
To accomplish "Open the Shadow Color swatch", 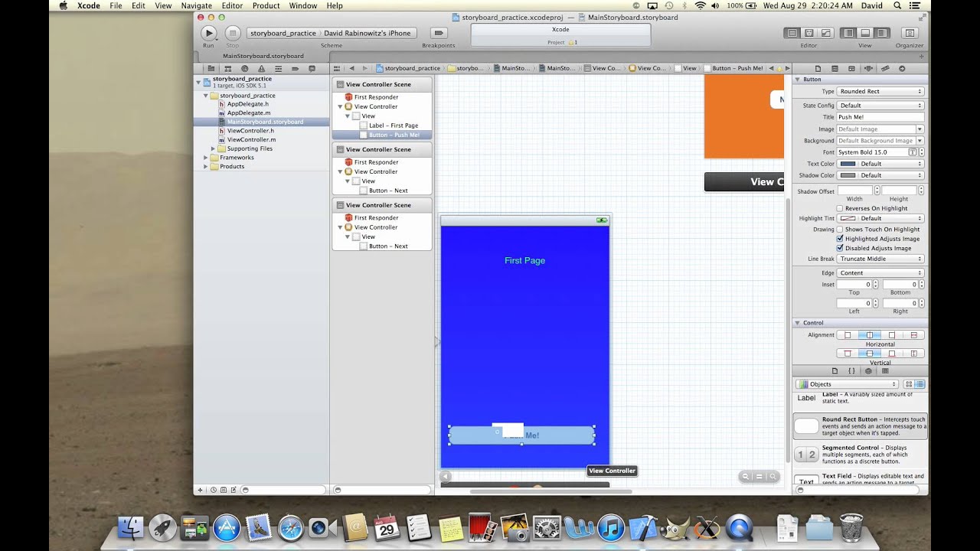I will point(848,175).
